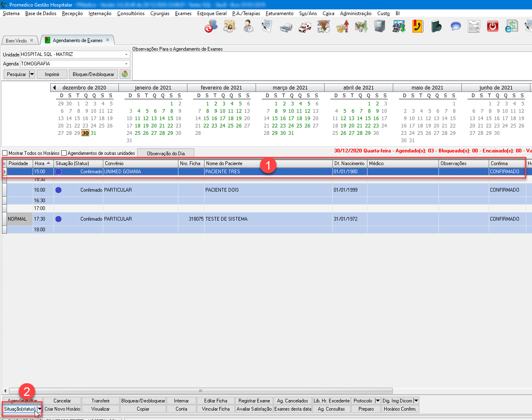Expand the Situação(status) dropdown arrow
Screen dimensions: 532x420
tap(40, 409)
